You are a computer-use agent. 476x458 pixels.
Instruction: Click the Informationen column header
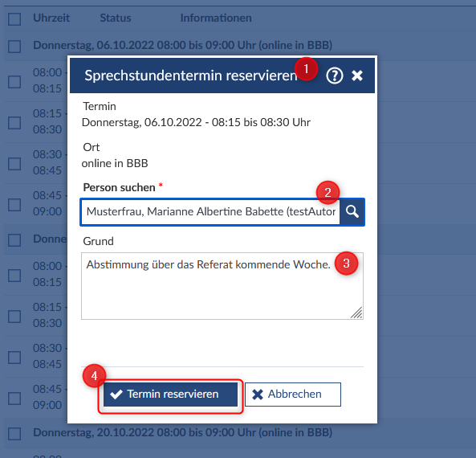click(x=216, y=18)
